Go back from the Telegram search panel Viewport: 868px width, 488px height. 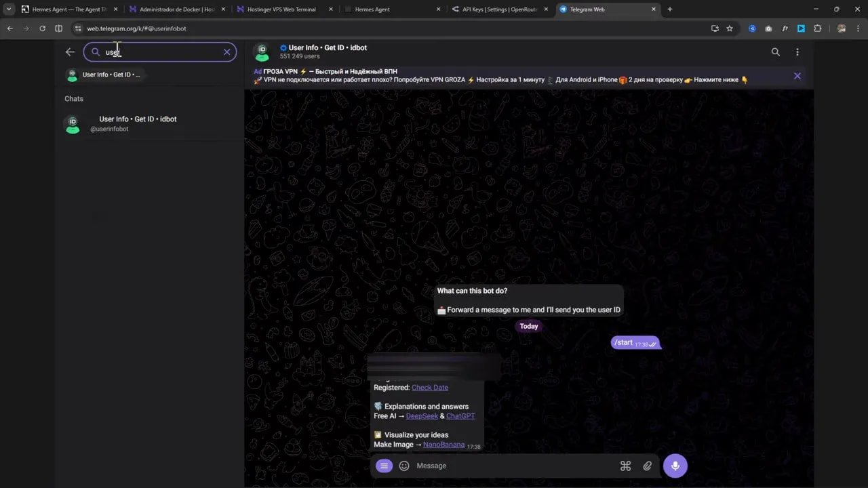pos(70,52)
